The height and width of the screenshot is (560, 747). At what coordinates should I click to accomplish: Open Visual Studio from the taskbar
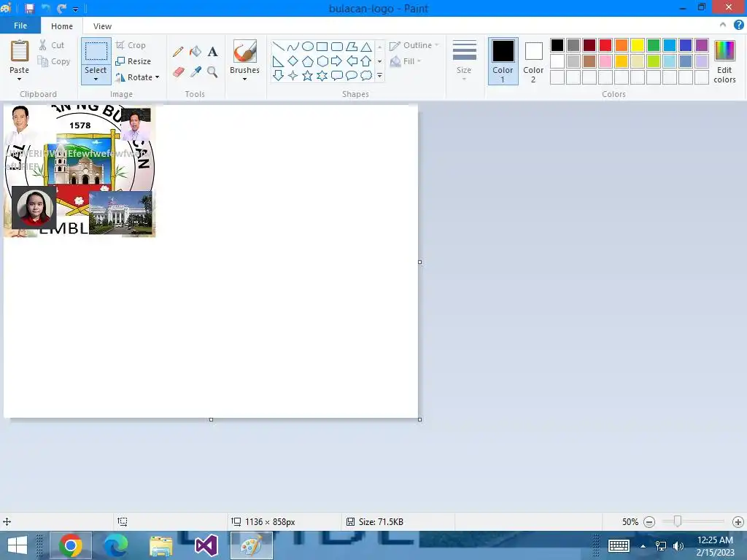(206, 545)
